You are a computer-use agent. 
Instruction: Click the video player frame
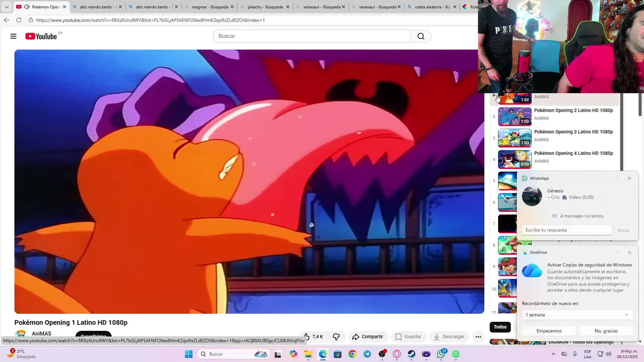249,182
